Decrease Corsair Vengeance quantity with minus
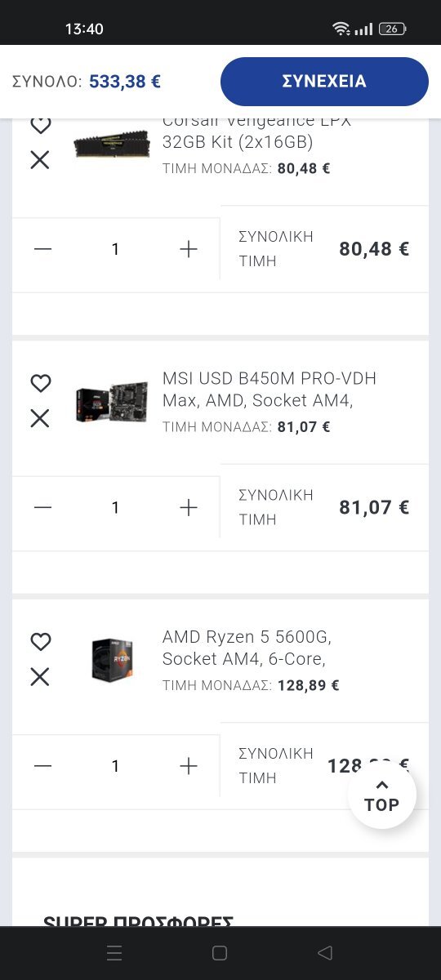Screen dimensions: 441x980 point(43,249)
